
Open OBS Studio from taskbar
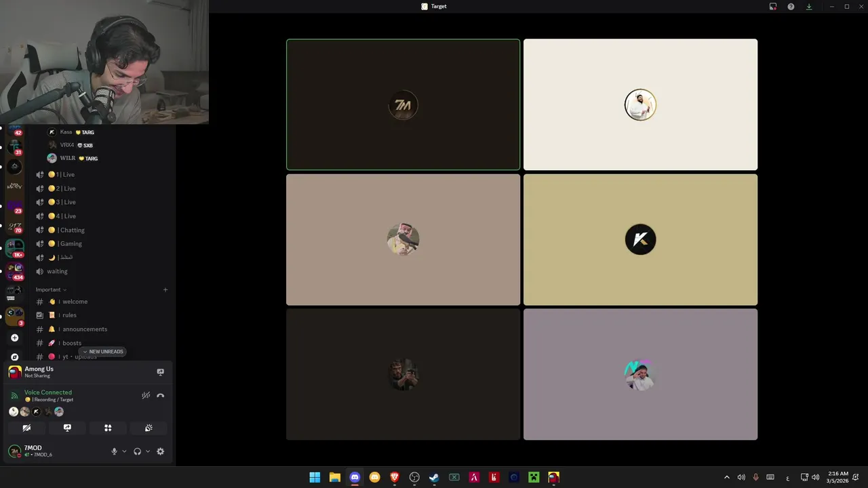[x=414, y=477]
